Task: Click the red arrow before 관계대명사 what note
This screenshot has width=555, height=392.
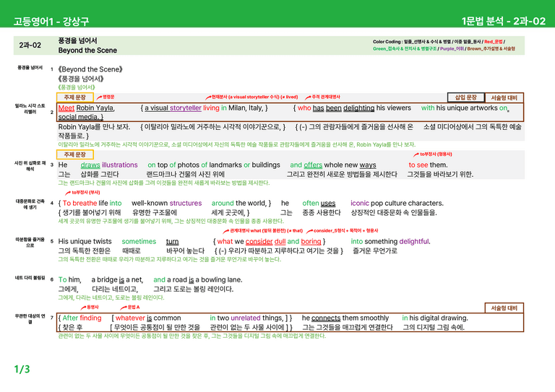Action: tap(225, 231)
